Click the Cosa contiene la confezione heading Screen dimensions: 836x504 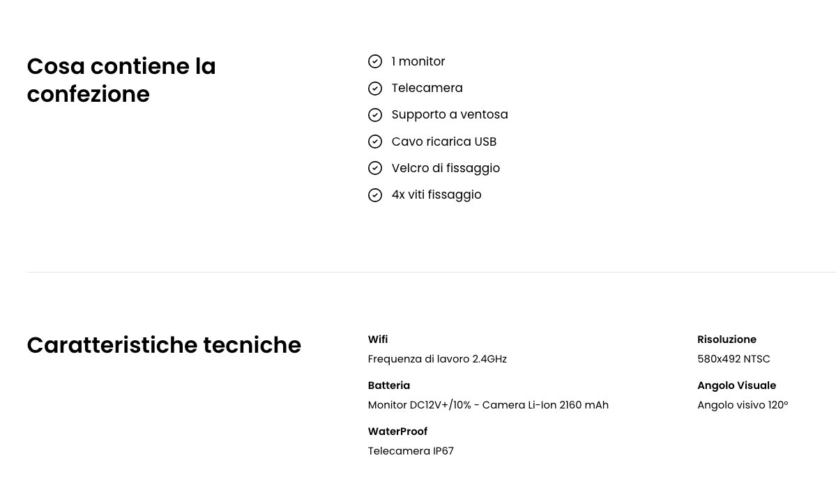coord(121,80)
